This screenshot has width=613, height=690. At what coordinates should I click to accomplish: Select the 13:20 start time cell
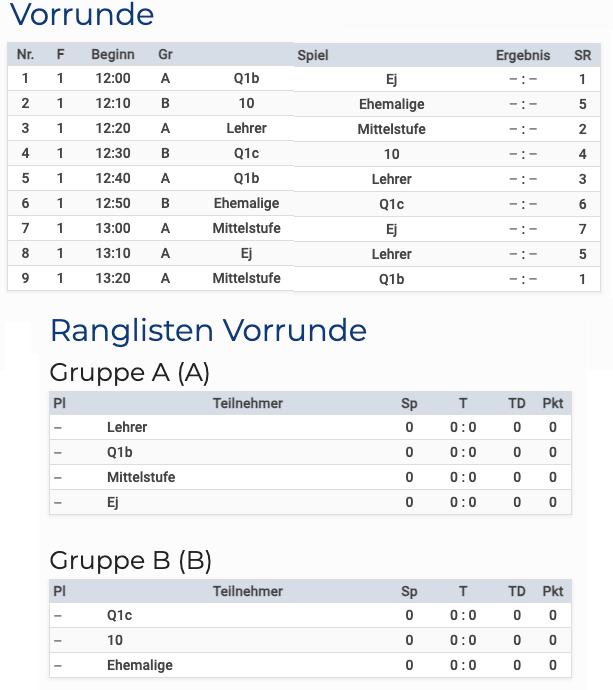(113, 279)
